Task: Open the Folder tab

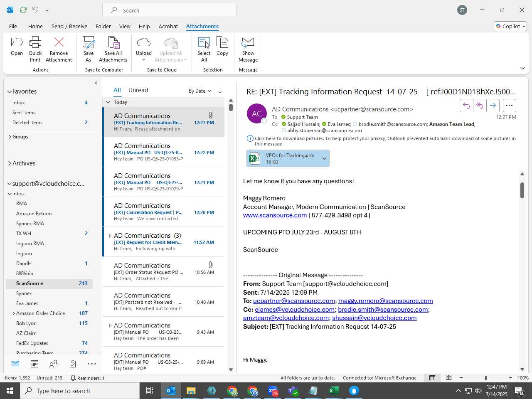Action: 103,26
